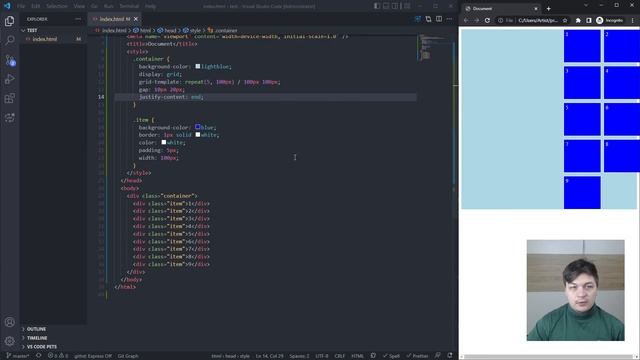Expand the VS CODE PETS section
The width and height of the screenshot is (640, 360).
point(53,347)
